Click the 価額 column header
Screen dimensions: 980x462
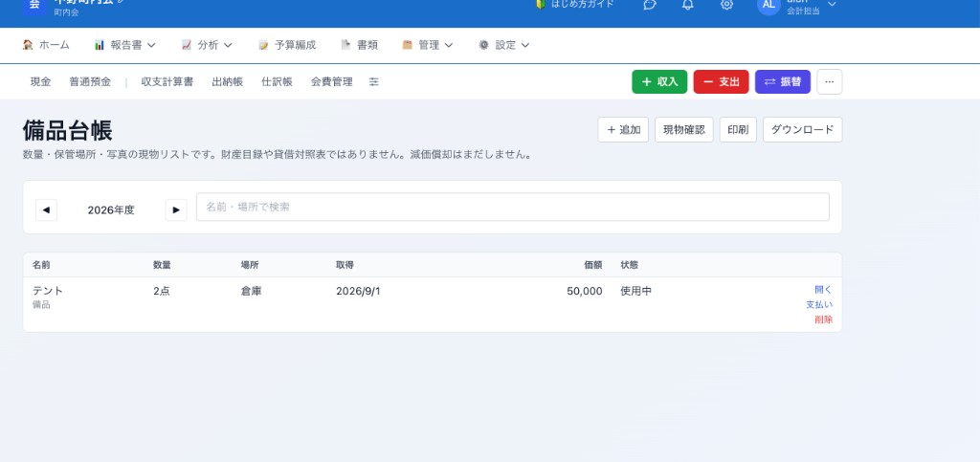pyautogui.click(x=593, y=265)
